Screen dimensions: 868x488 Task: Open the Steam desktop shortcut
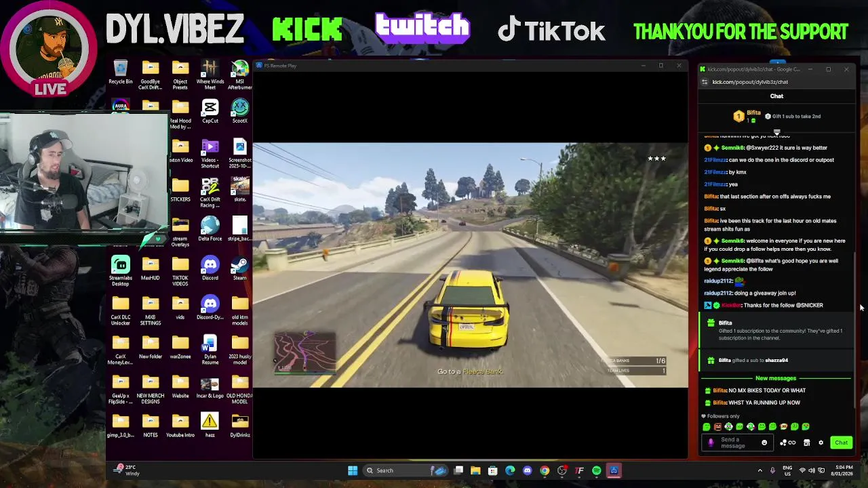click(x=240, y=268)
